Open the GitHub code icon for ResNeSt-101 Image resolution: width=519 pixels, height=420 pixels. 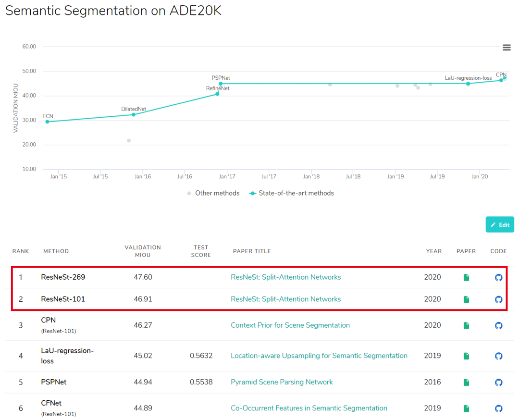point(498,299)
